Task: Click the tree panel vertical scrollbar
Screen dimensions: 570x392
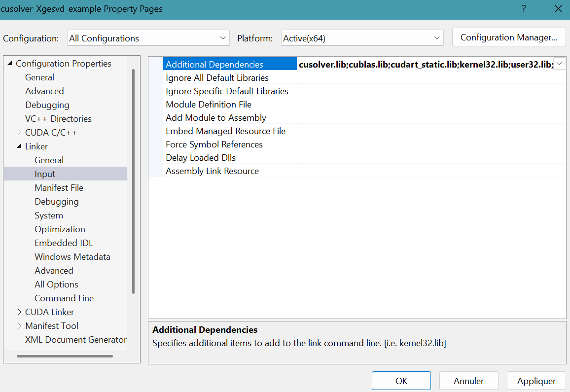Action: click(133, 181)
